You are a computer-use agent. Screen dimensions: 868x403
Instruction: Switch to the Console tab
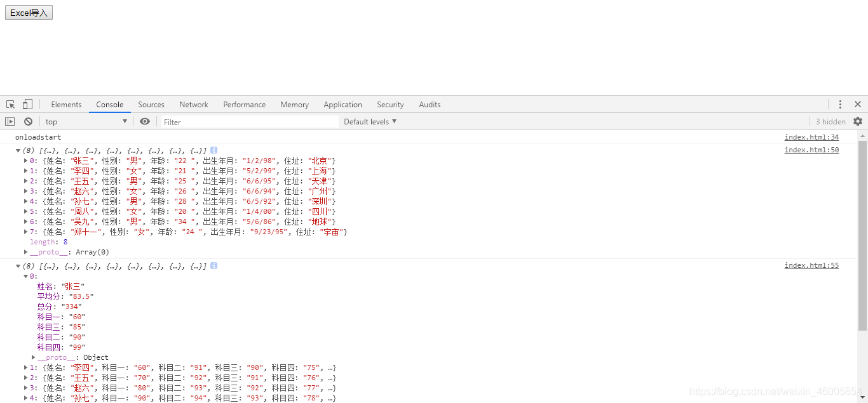click(110, 105)
